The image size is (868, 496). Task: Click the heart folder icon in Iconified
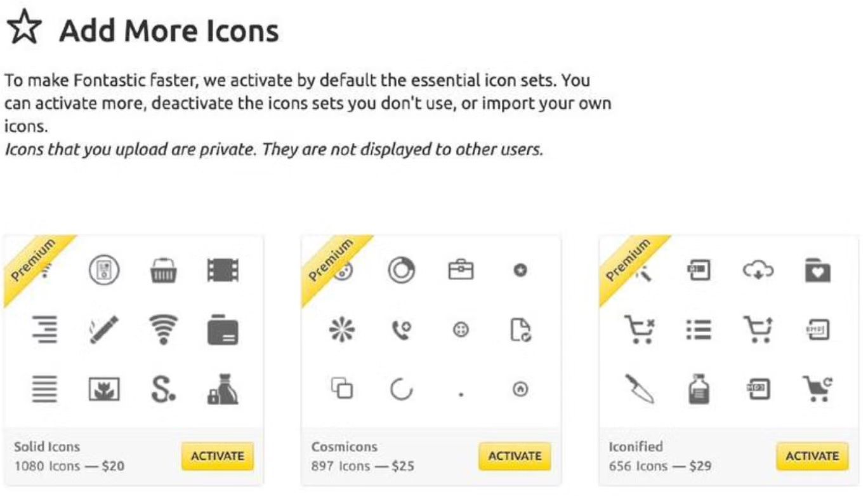tap(817, 271)
